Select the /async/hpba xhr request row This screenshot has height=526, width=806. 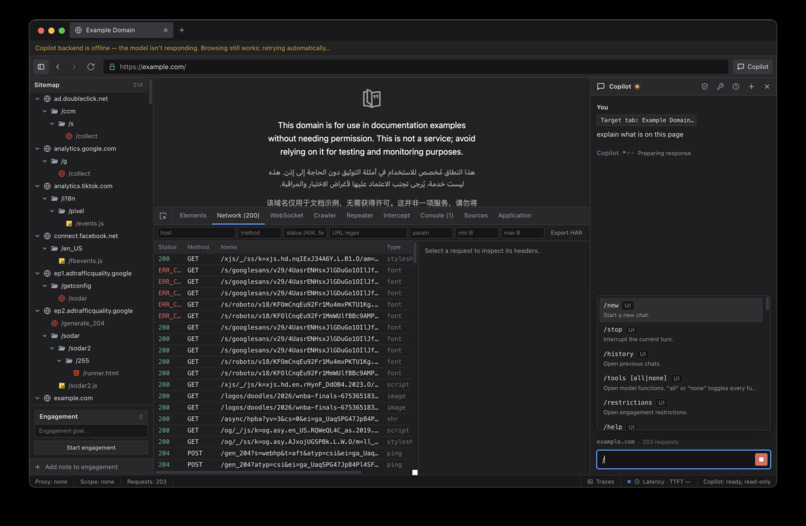285,419
